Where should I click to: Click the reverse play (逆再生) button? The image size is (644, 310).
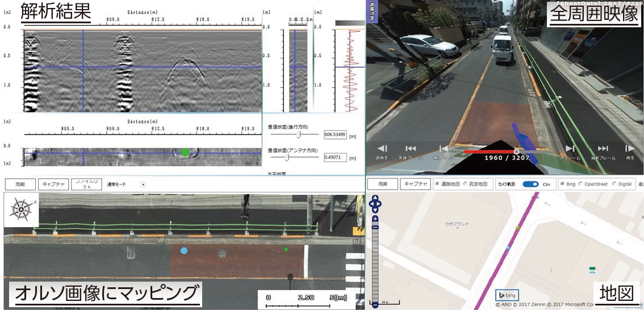382,149
